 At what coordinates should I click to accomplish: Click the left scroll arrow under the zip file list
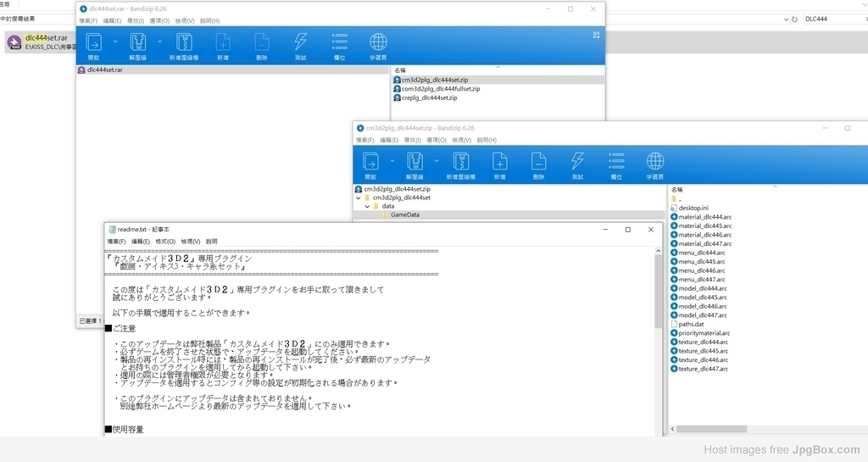coord(672,429)
